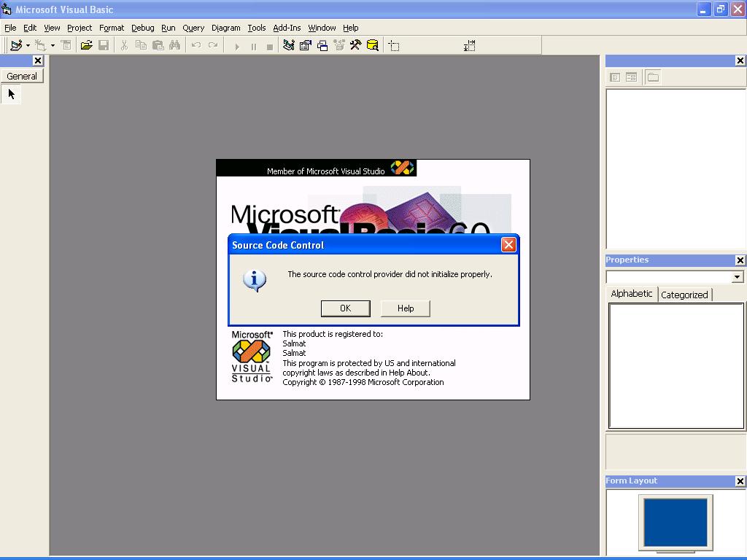Open the Tools menu
The height and width of the screenshot is (560, 747).
tap(257, 28)
